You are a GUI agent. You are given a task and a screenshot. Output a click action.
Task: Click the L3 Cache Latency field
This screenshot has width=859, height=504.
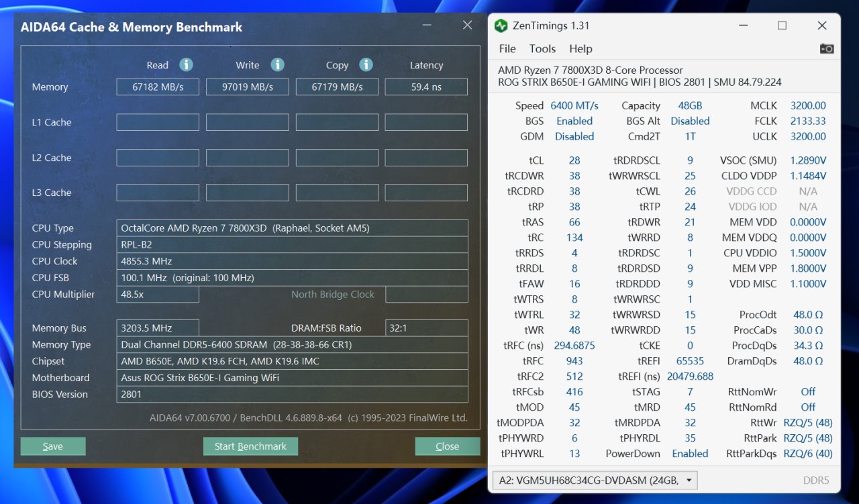pyautogui.click(x=426, y=193)
